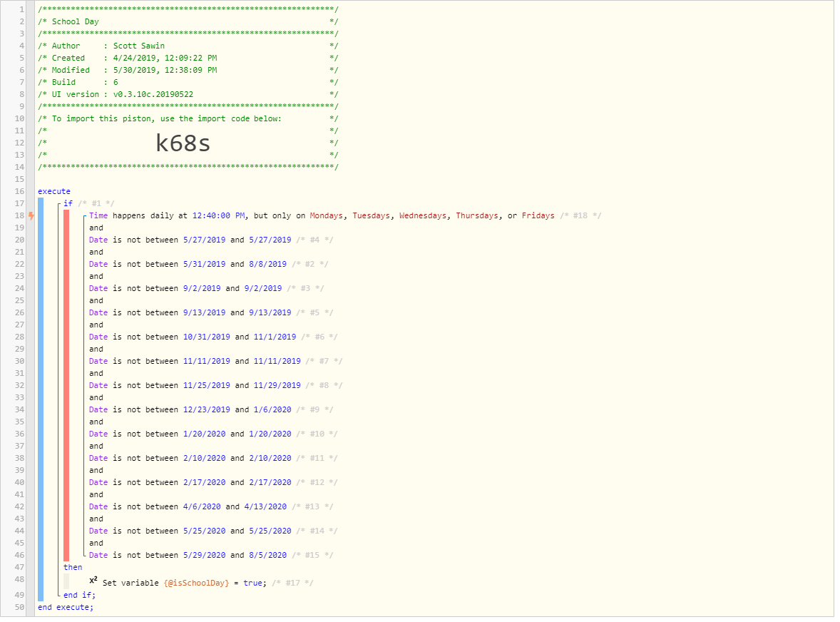Click the 'execute' keyword
The width and height of the screenshot is (840, 622).
54,193
